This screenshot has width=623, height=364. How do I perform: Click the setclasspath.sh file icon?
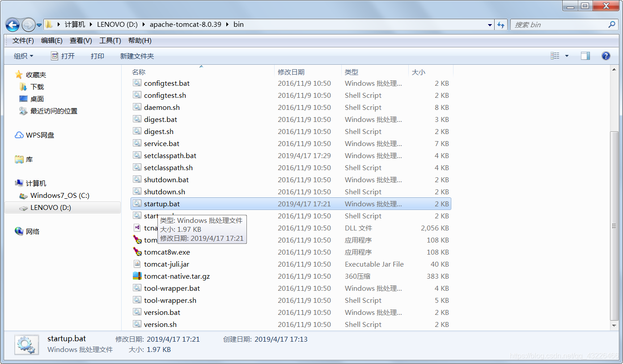pyautogui.click(x=137, y=167)
